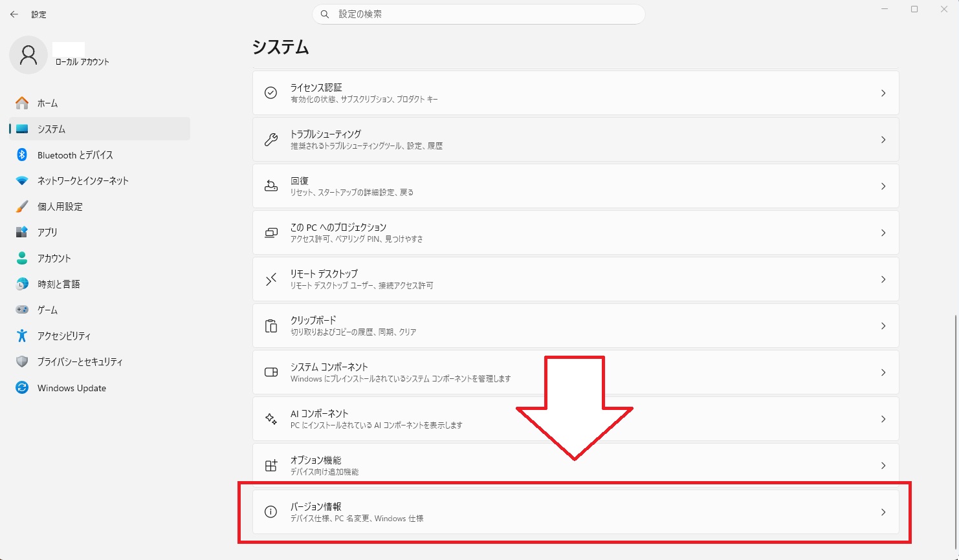Click the AI コンポーネント title text
Screen dimensions: 959x560
(x=320, y=413)
